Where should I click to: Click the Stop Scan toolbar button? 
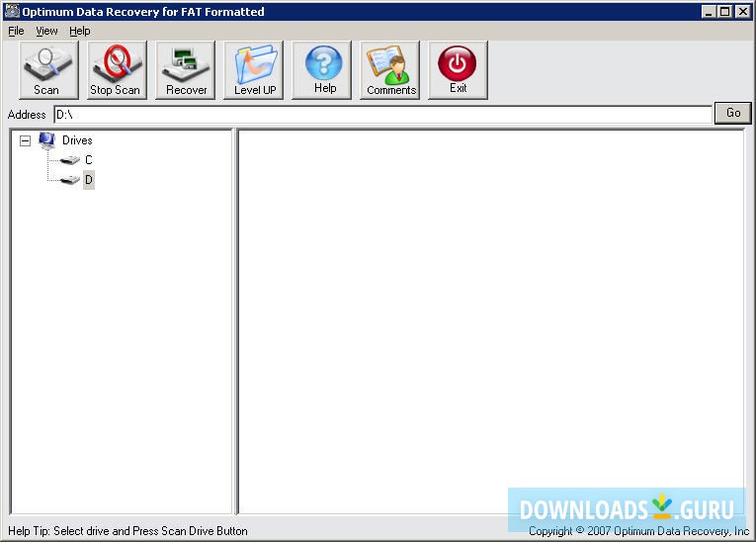[x=117, y=70]
